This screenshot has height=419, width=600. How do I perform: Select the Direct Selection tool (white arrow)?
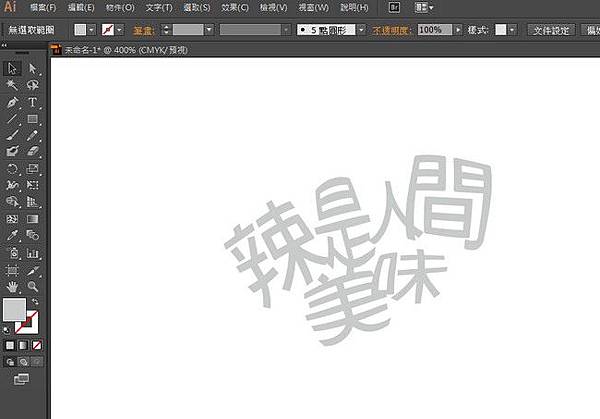click(33, 68)
